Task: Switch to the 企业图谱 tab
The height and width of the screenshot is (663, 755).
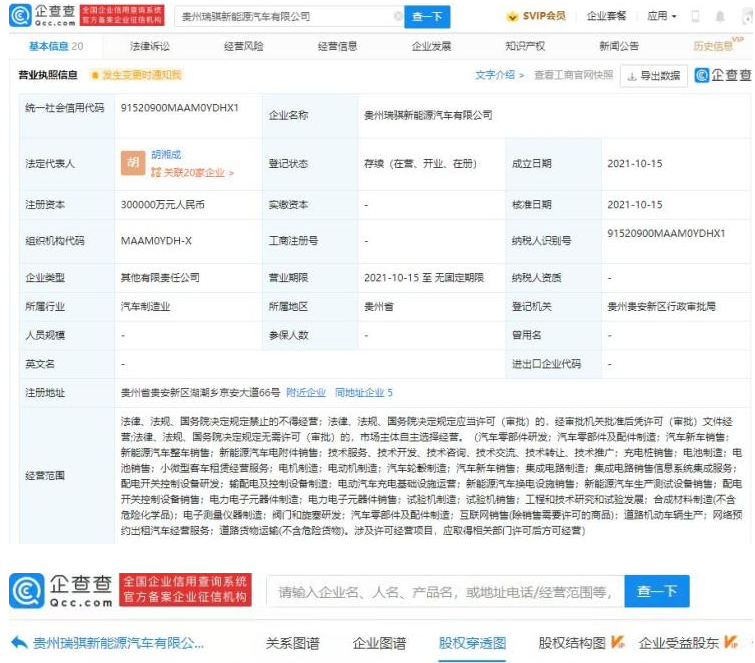Action: point(379,643)
